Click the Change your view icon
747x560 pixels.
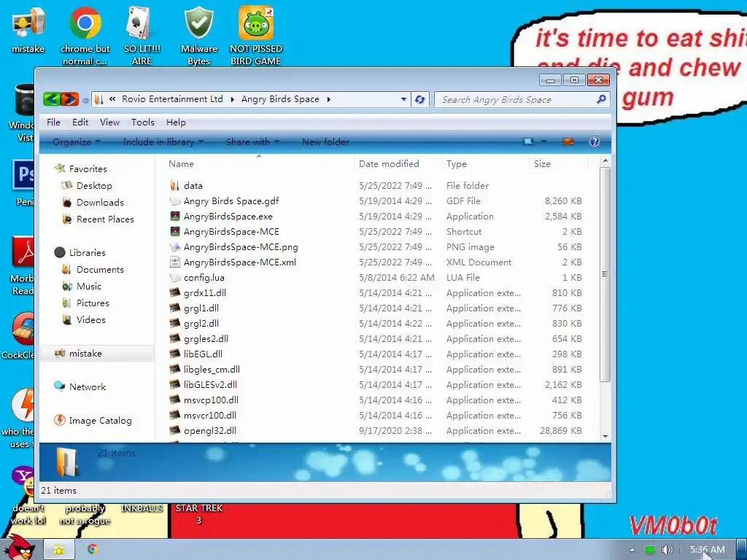528,141
